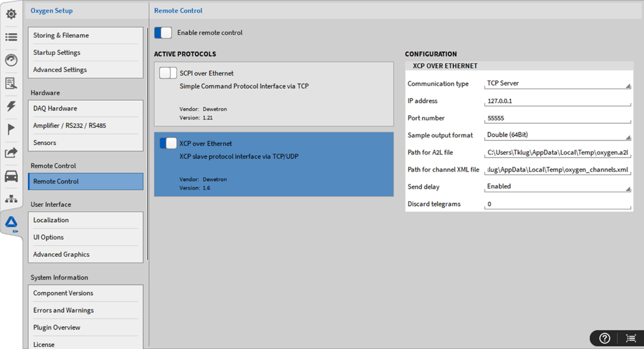This screenshot has height=349, width=644.
Task: Click the channel list icon in sidebar
Action: point(11,37)
